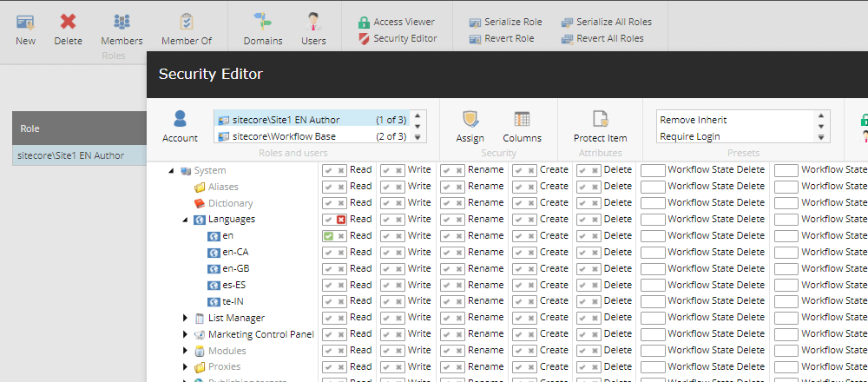Expand the account list with bottom arrow
The image size is (868, 382).
tap(418, 137)
